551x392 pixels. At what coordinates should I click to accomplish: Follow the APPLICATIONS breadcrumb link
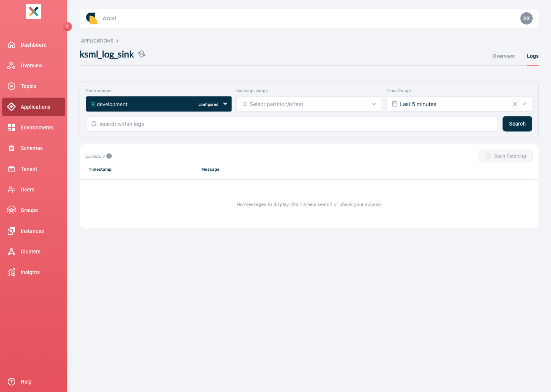pyautogui.click(x=97, y=41)
